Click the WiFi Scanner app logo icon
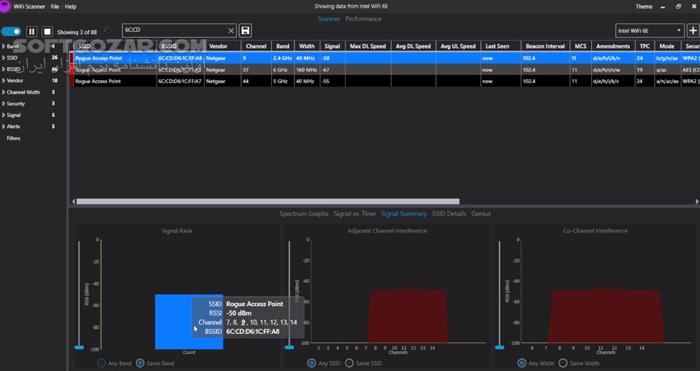Image resolution: width=700 pixels, height=371 pixels. 4,6
